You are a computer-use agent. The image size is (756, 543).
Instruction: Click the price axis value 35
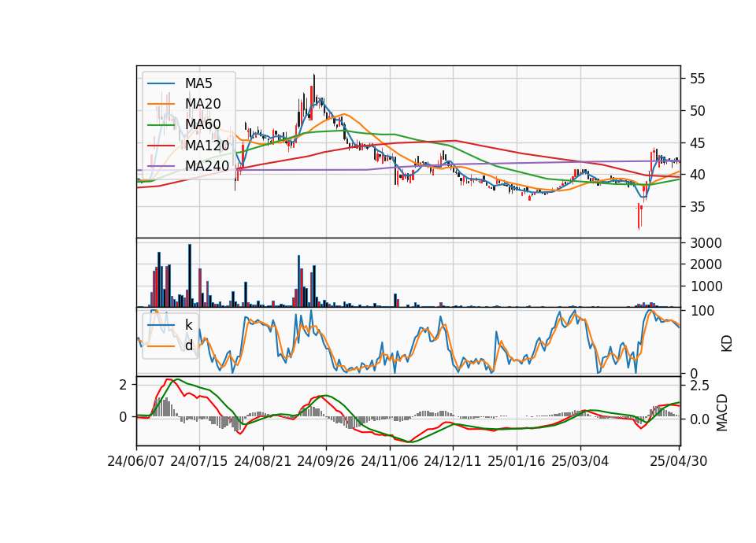(x=697, y=207)
